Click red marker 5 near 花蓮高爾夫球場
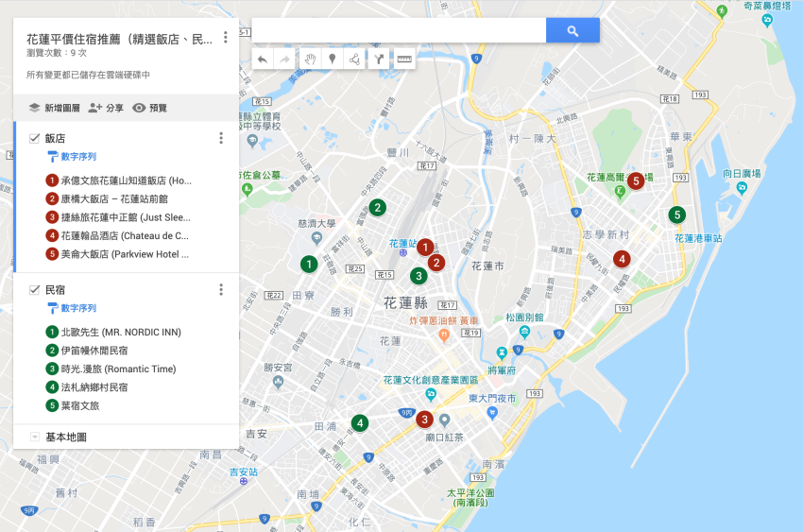Image resolution: width=803 pixels, height=532 pixels. [x=636, y=180]
